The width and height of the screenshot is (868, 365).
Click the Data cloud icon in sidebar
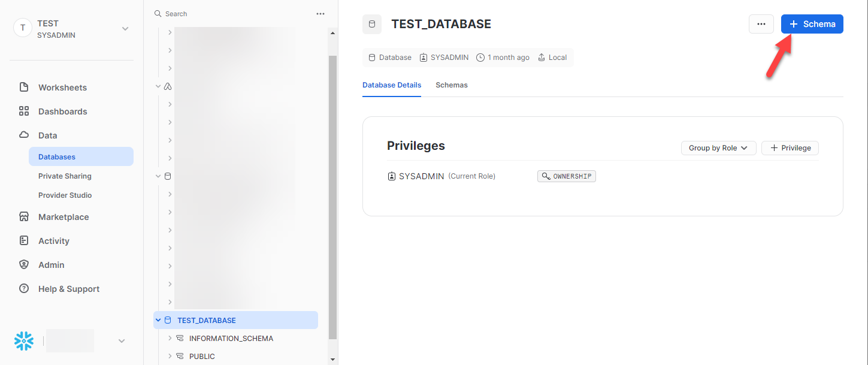24,135
